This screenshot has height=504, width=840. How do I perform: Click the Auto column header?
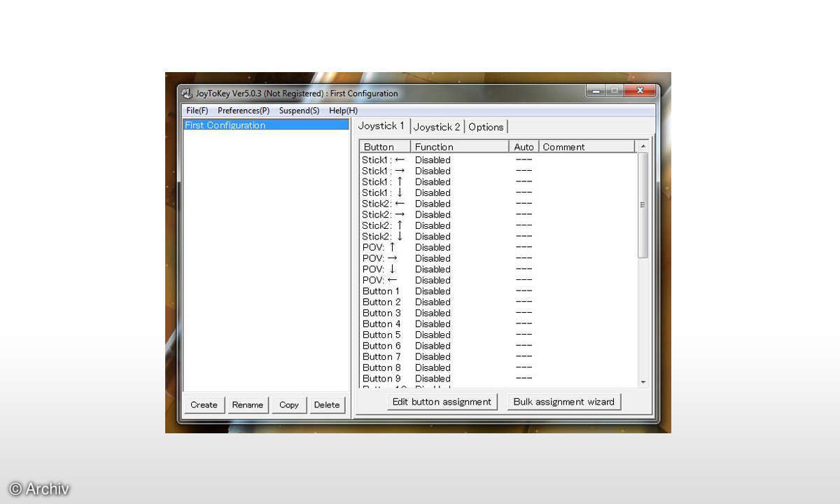click(524, 147)
